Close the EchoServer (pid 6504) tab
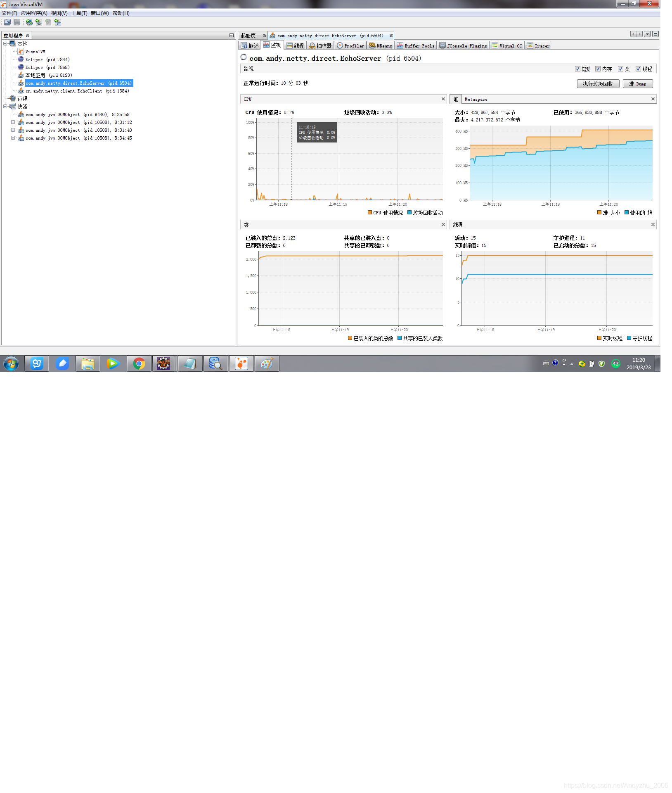 tap(391, 36)
